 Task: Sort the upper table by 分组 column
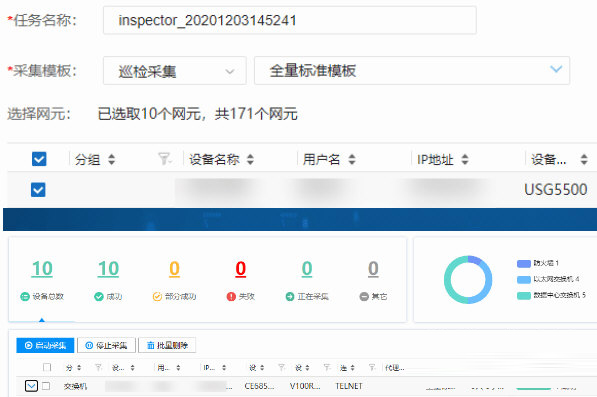tap(112, 159)
